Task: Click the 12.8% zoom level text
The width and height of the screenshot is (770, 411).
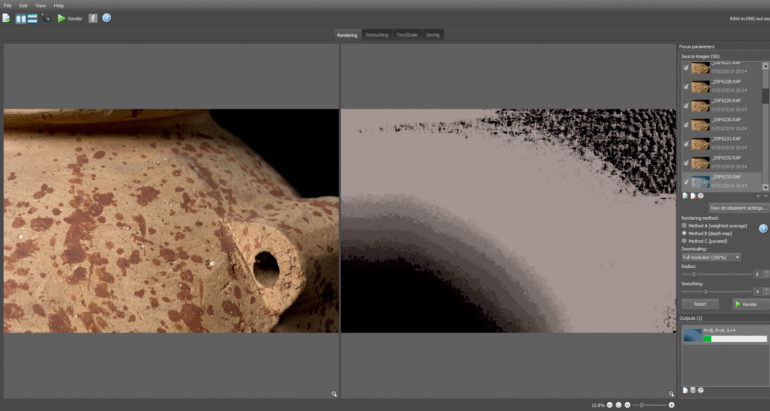Action: [x=598, y=405]
